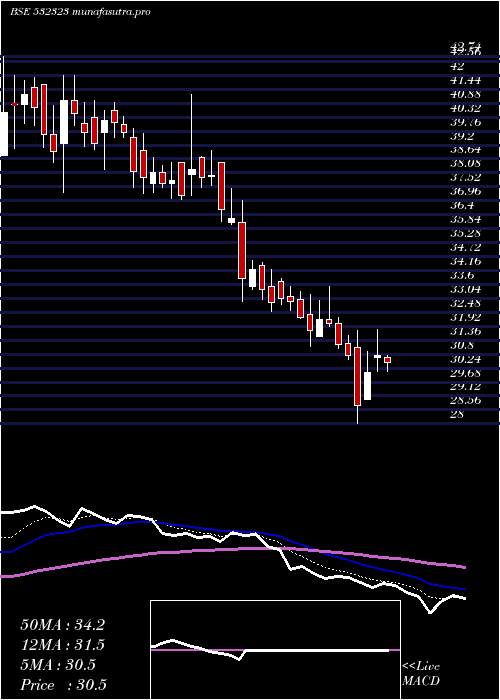
Task: Click the 36.96 price axis label
Action: coord(466,192)
